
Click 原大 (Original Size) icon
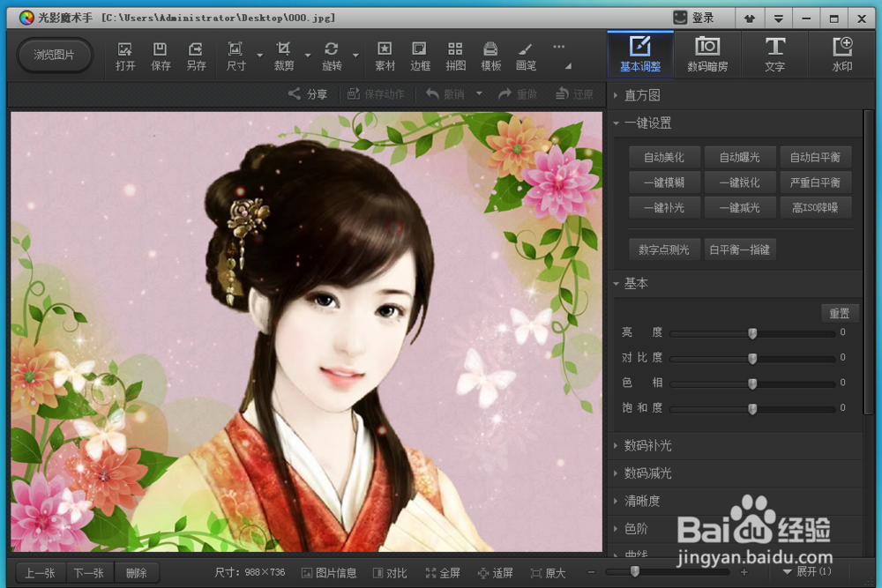(x=548, y=573)
